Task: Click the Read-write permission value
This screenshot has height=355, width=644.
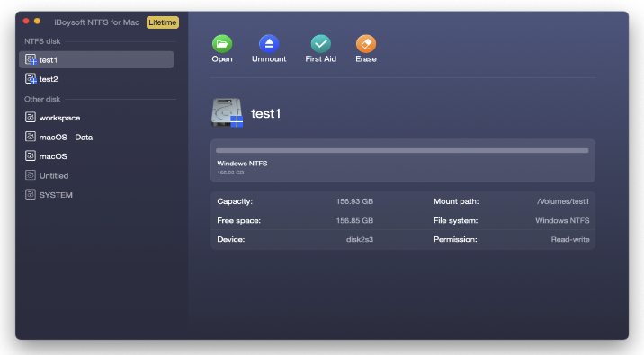Action: coord(570,240)
